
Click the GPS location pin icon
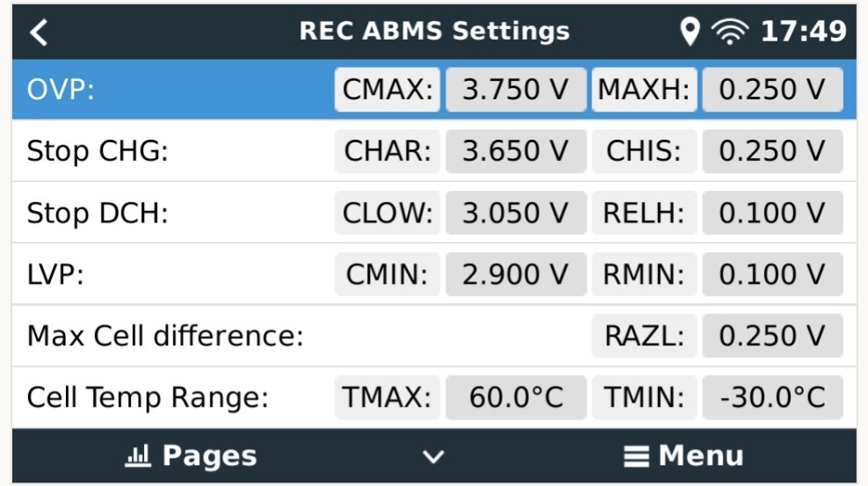point(690,32)
